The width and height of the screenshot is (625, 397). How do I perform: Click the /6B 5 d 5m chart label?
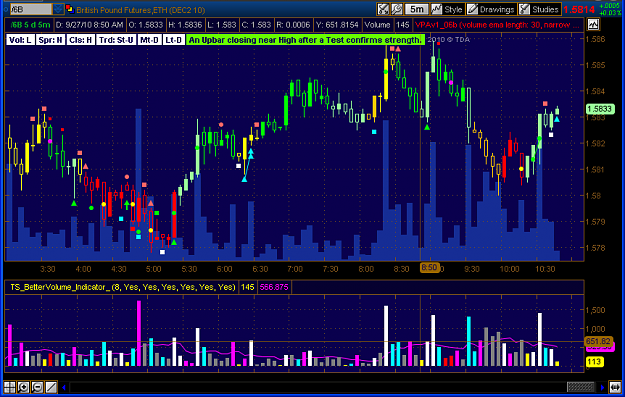(x=30, y=25)
